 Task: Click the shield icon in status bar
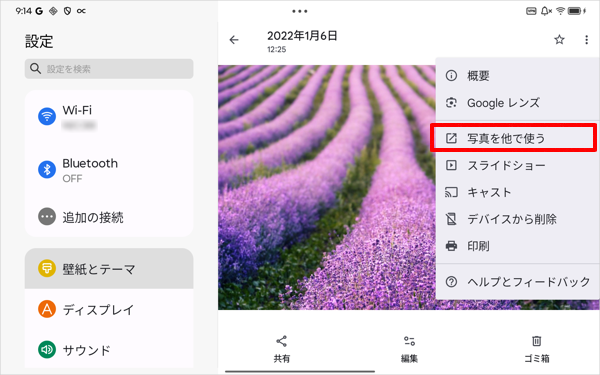67,11
